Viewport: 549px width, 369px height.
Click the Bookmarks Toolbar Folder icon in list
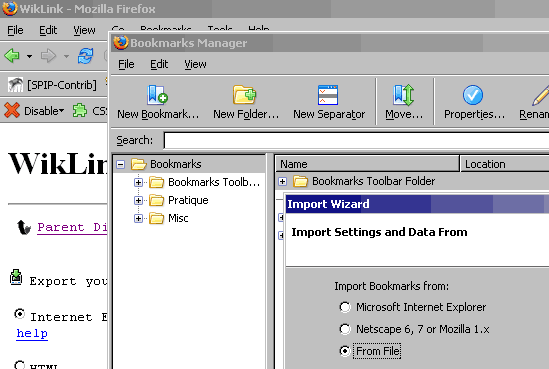[x=300, y=181]
